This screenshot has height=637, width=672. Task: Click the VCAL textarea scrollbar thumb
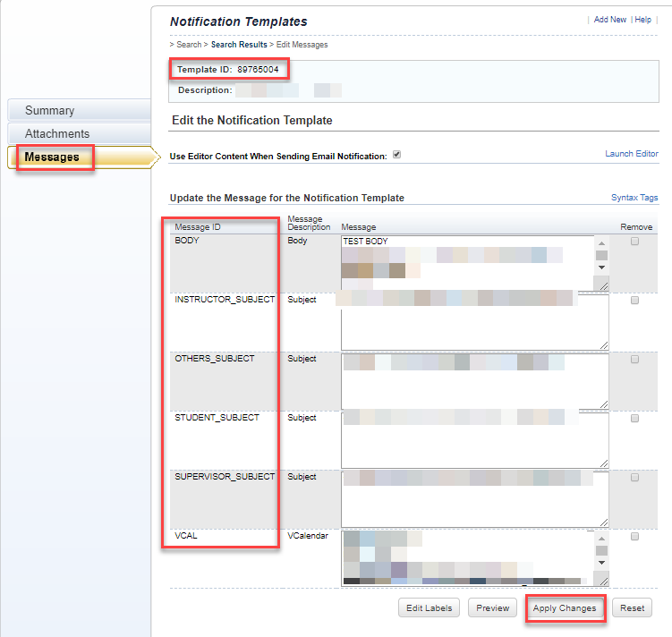click(x=601, y=550)
